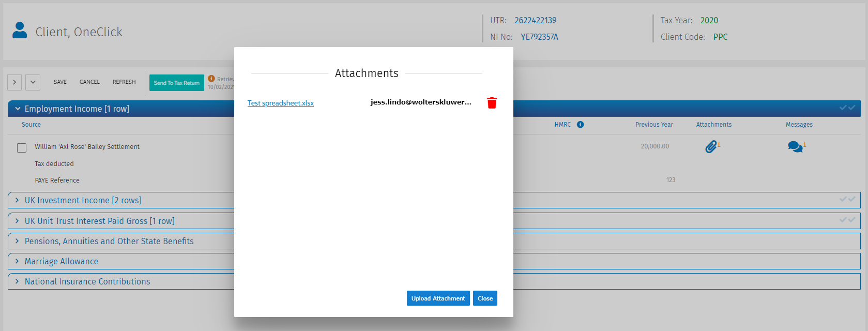Screen dimensions: 868x331
Task: Click the NI number YE792357A
Action: click(x=539, y=37)
